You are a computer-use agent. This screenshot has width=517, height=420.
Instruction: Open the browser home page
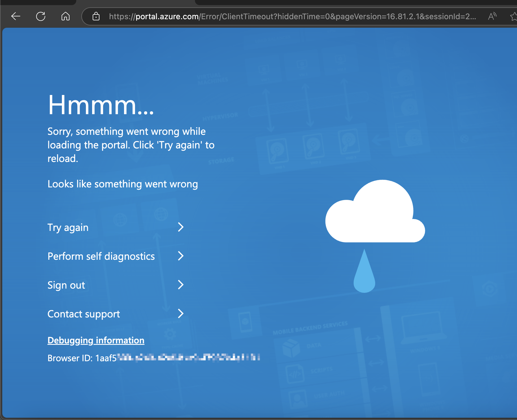[x=65, y=16]
